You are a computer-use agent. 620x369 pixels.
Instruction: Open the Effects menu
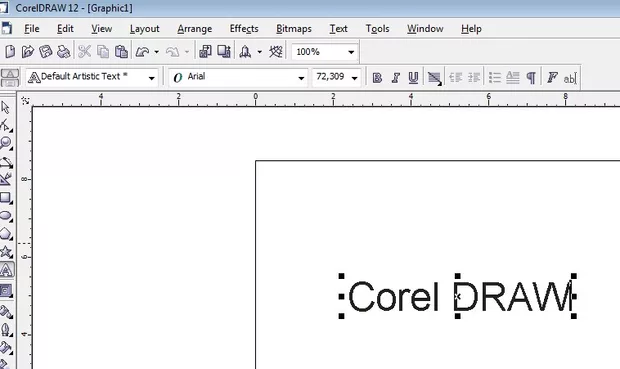[244, 29]
